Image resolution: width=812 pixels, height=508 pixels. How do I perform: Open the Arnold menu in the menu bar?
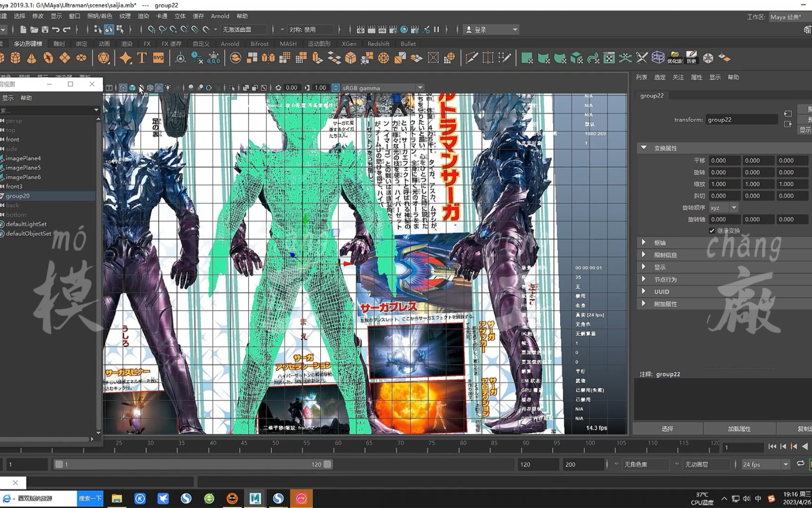coord(220,16)
